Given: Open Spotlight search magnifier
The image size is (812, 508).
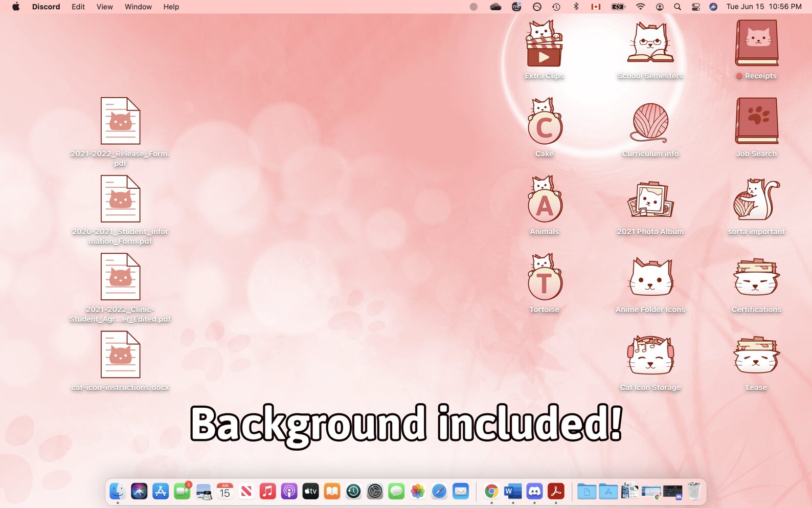Looking at the screenshot, I should point(678,7).
